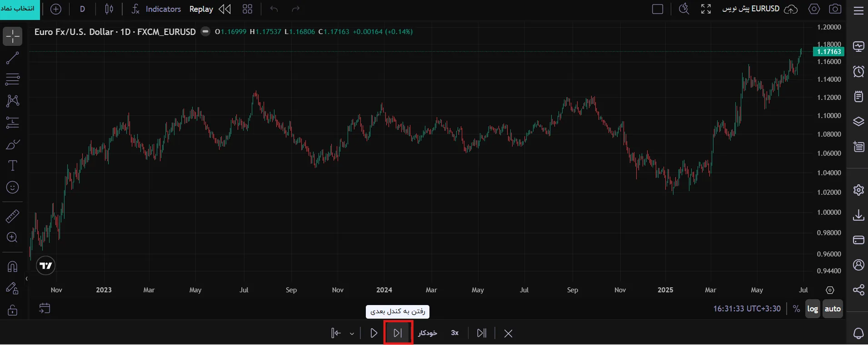868x345 pixels.
Task: Enter fullscreen mode
Action: click(x=706, y=9)
